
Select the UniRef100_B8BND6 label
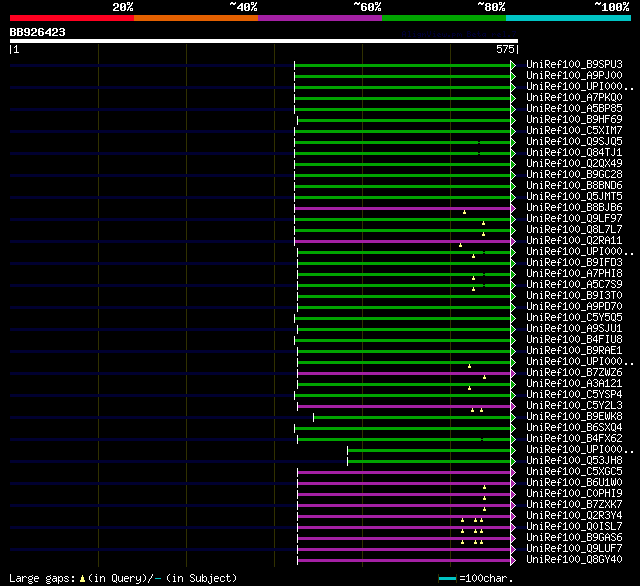(574, 186)
